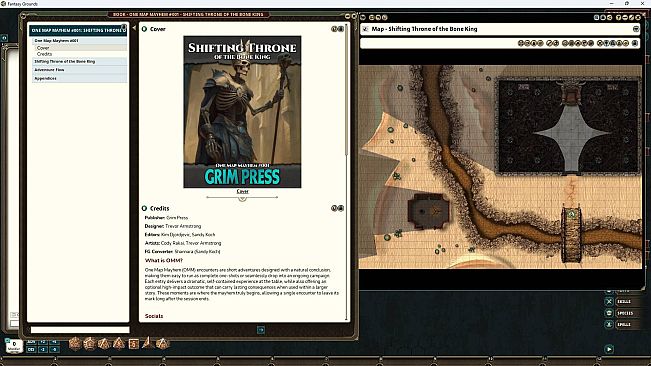Click the rightmost circle icon in book title bar
651x366 pixels.
click(354, 16)
